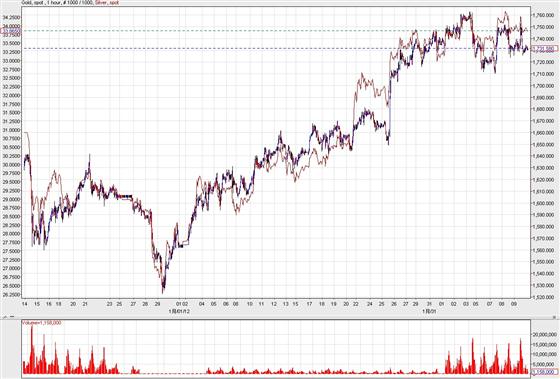Click the Gold spot 1 hour chart title
The width and height of the screenshot is (560, 379).
(x=57, y=2)
